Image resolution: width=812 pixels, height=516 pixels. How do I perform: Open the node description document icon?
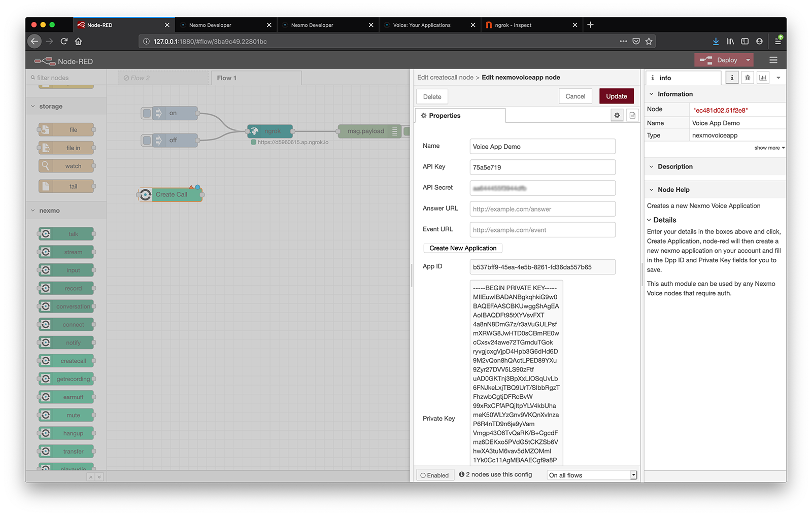(x=632, y=115)
